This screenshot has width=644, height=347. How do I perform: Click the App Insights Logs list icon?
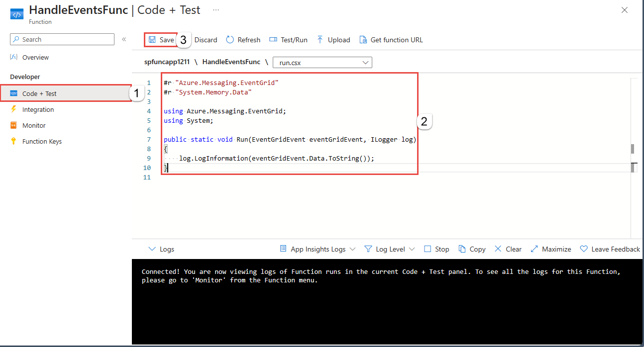(x=283, y=249)
